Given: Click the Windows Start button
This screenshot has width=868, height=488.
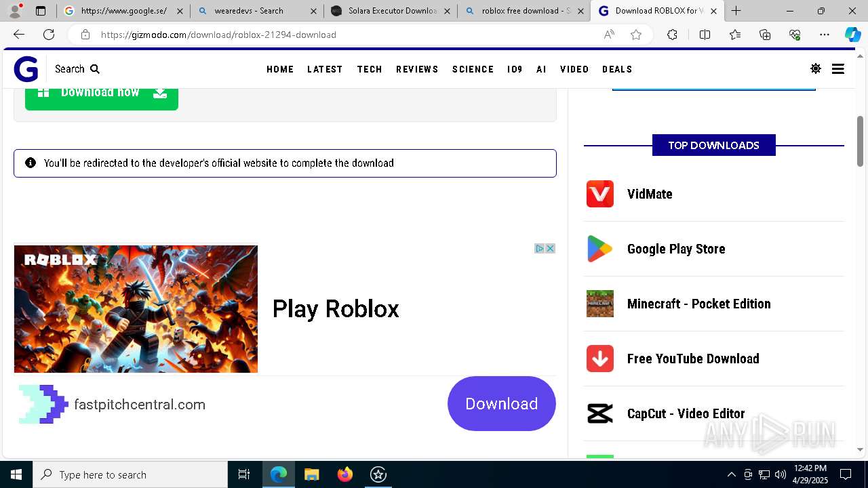Looking at the screenshot, I should (16, 474).
